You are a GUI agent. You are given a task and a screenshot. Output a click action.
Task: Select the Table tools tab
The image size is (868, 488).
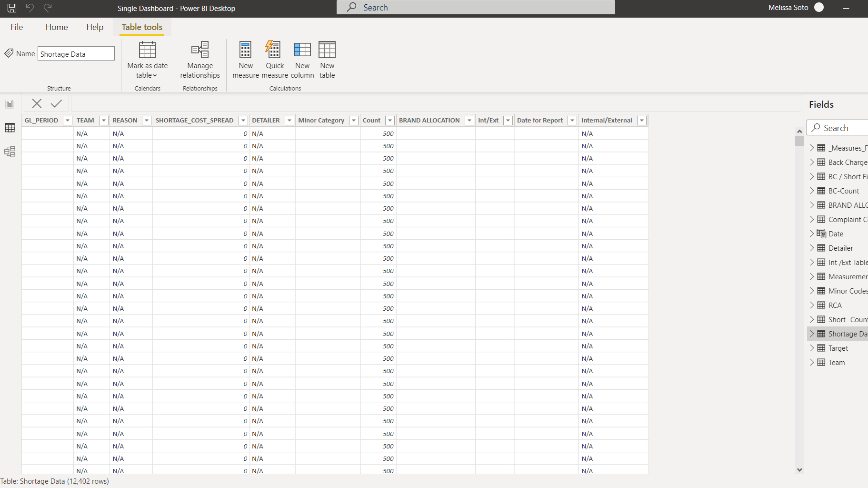coord(142,27)
